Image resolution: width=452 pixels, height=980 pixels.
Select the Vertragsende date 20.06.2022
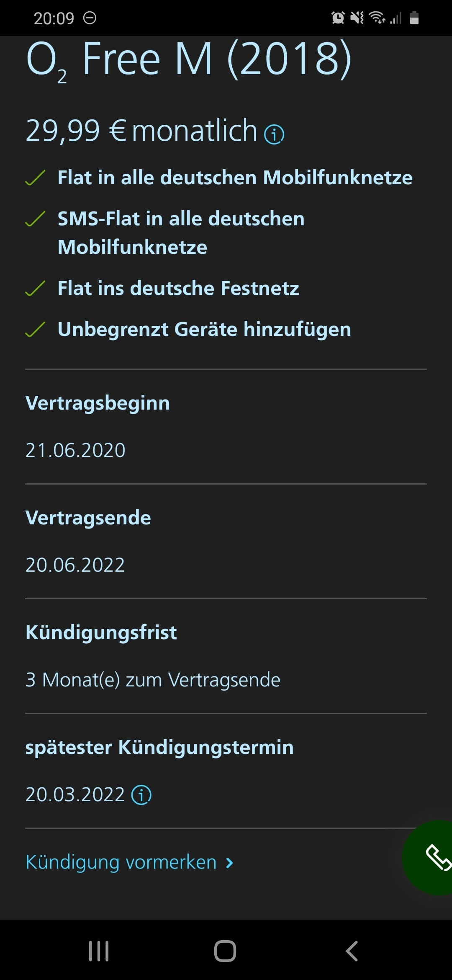pyautogui.click(x=75, y=565)
